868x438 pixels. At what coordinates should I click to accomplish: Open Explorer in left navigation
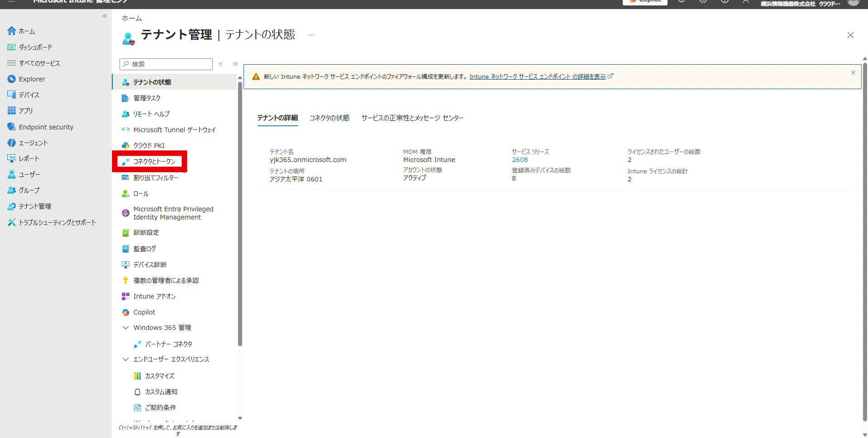(32, 79)
